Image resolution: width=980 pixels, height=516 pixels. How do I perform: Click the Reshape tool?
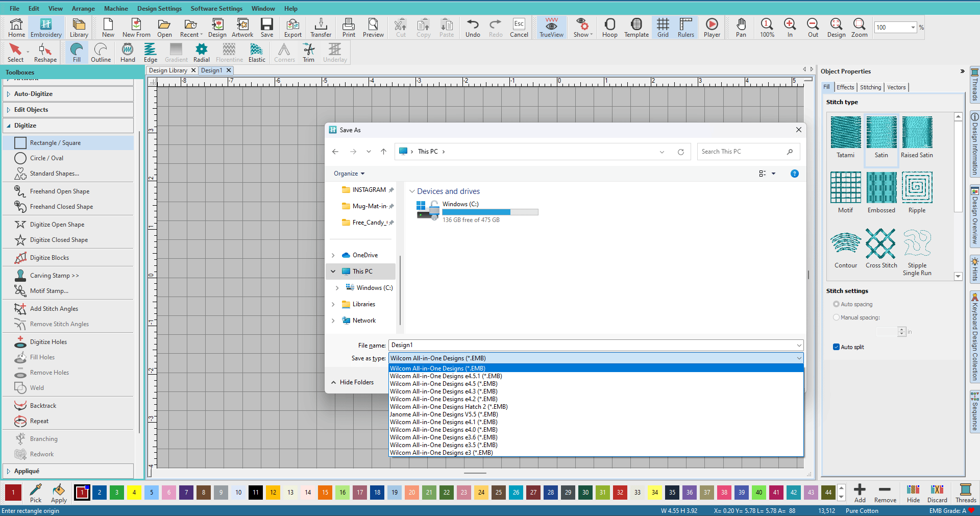point(45,53)
